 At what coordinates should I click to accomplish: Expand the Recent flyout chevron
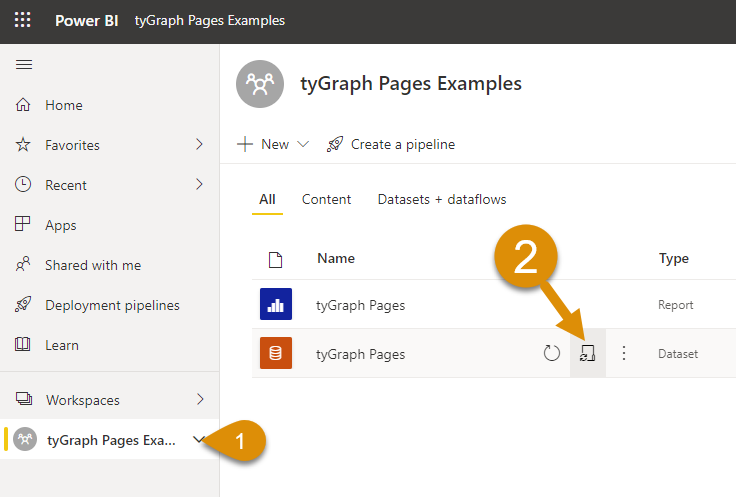(199, 185)
